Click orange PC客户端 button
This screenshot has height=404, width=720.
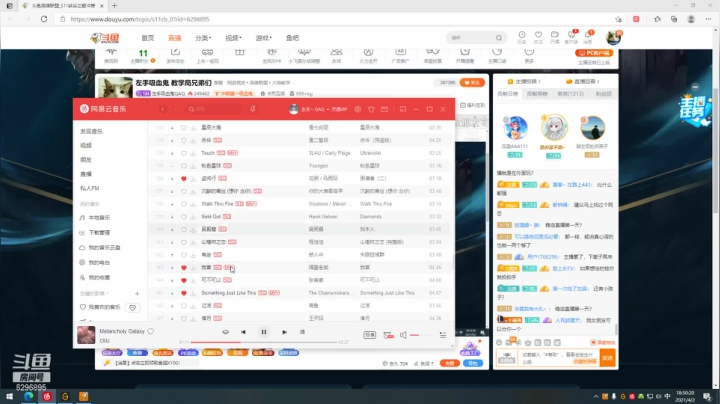coord(594,53)
